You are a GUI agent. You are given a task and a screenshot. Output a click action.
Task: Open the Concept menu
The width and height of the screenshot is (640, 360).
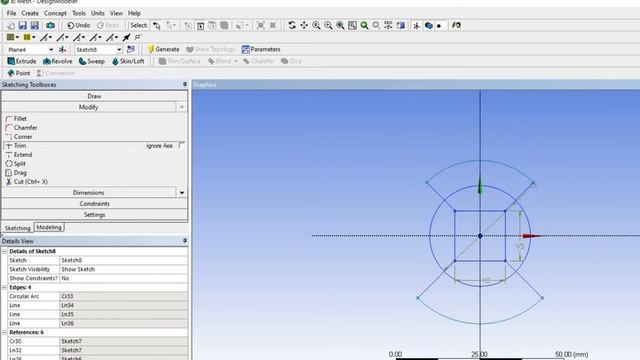click(55, 13)
